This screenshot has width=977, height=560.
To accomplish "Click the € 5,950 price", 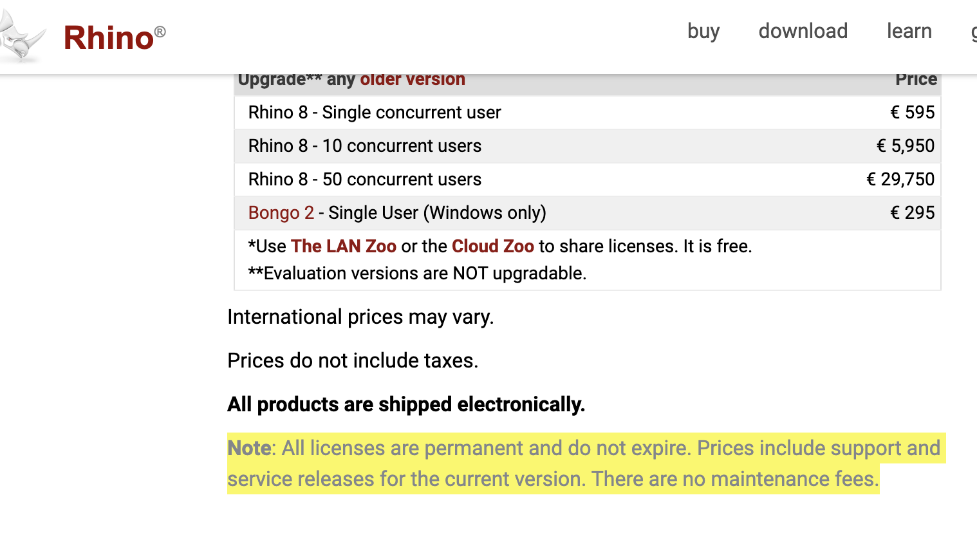I will click(x=905, y=145).
